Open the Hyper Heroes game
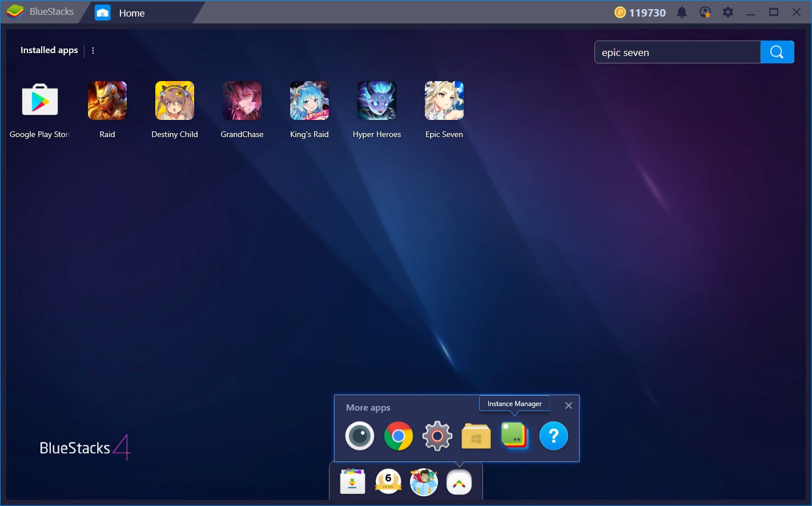Viewport: 812px width, 506px height. (377, 101)
